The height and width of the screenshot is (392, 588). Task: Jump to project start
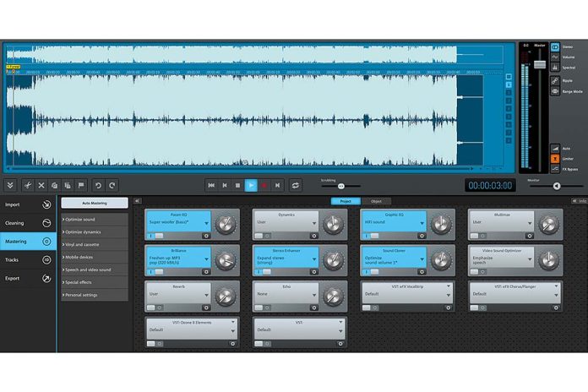pos(211,185)
